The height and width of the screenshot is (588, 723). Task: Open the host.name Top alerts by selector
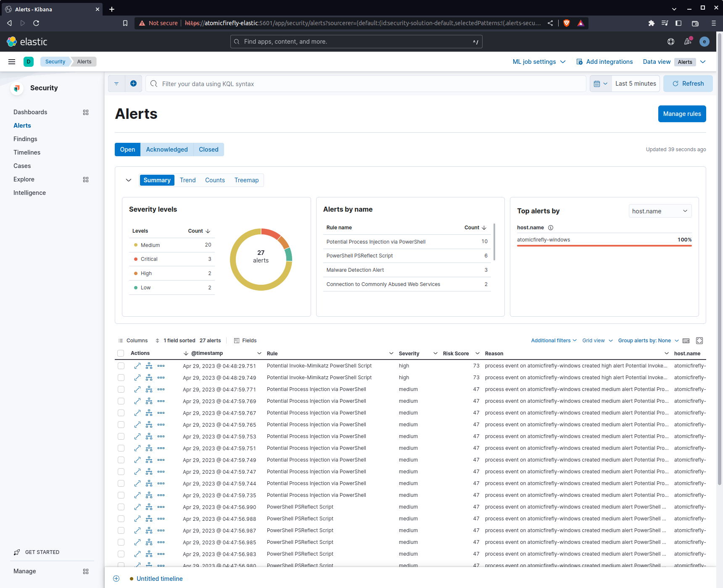click(660, 211)
